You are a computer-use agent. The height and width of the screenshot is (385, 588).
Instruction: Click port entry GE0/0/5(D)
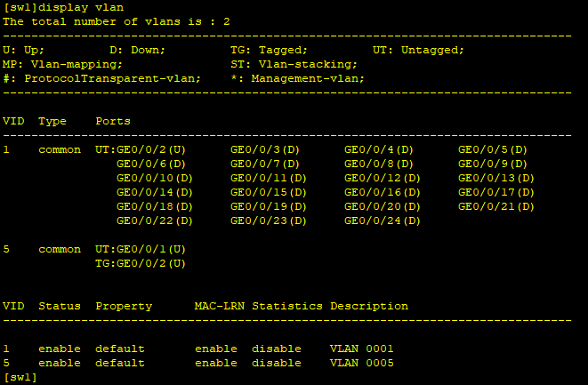coord(493,150)
